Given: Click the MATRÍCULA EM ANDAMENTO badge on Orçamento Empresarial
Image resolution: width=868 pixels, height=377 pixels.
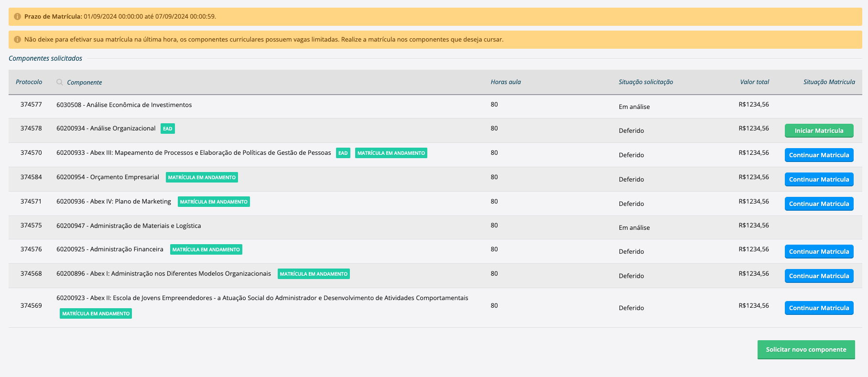Looking at the screenshot, I should [x=202, y=177].
